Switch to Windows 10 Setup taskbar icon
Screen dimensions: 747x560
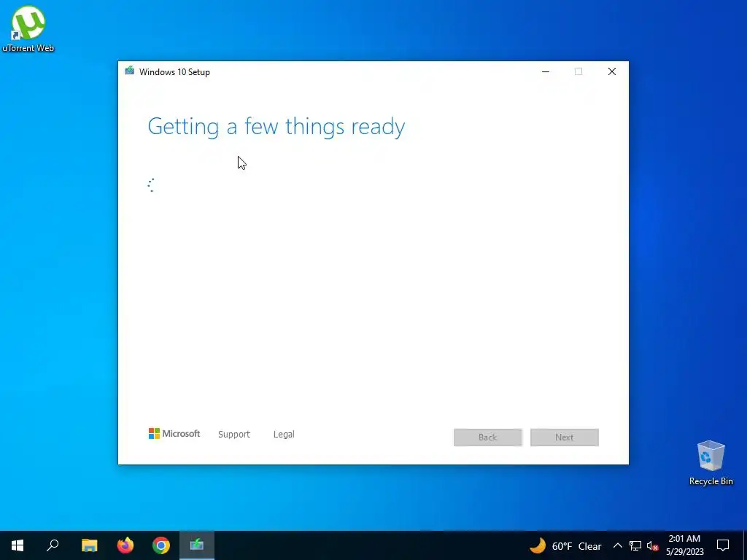tap(197, 545)
